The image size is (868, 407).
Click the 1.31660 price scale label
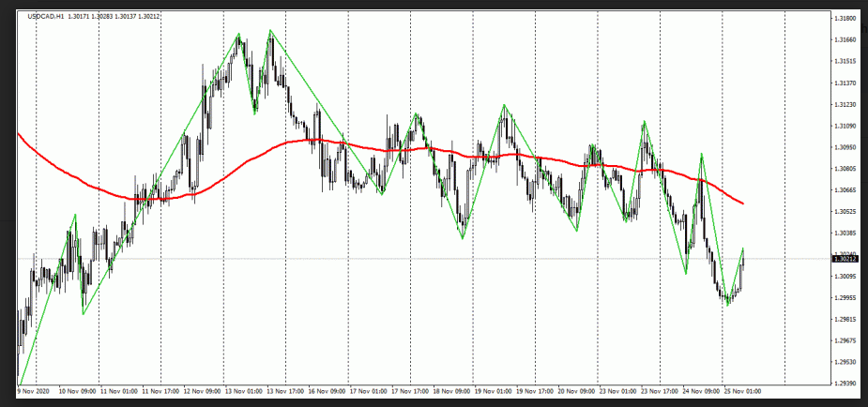pyautogui.click(x=845, y=39)
